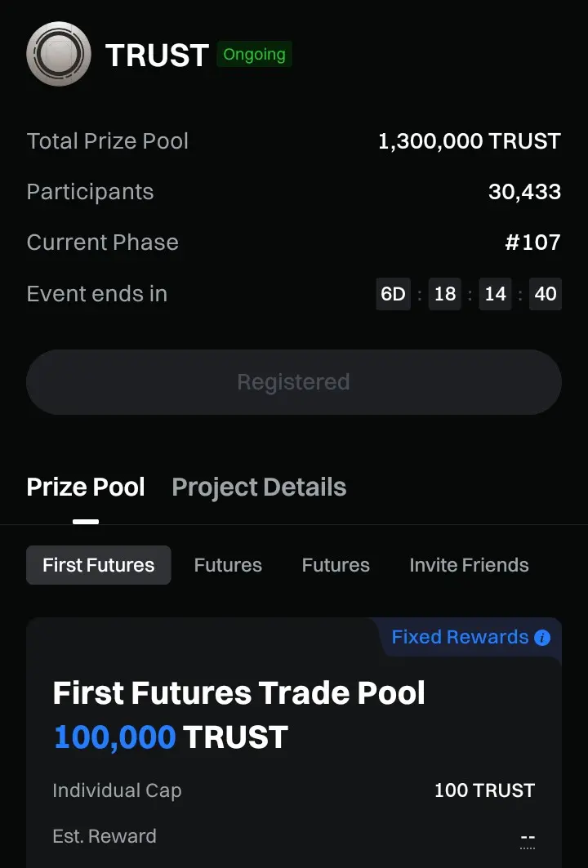The image size is (588, 868).
Task: Click the green Ongoing status badge
Action: [254, 55]
